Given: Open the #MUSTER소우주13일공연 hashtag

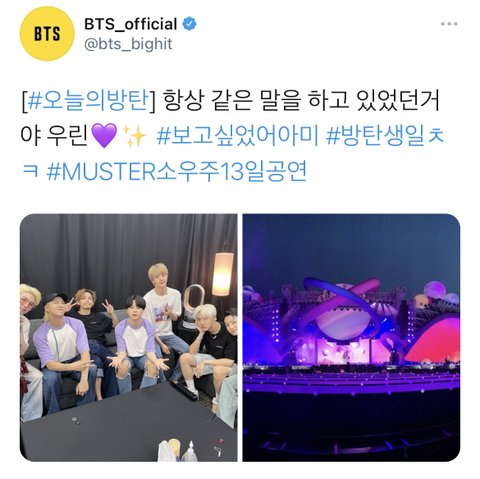Looking at the screenshot, I should [x=176, y=171].
